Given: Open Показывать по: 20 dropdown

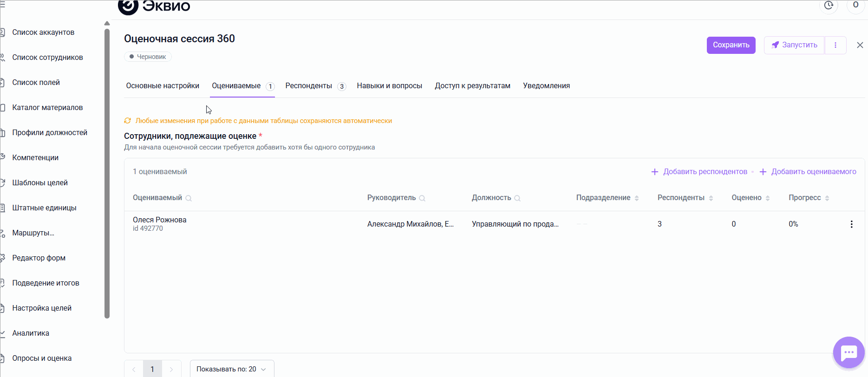Looking at the screenshot, I should pos(232,370).
